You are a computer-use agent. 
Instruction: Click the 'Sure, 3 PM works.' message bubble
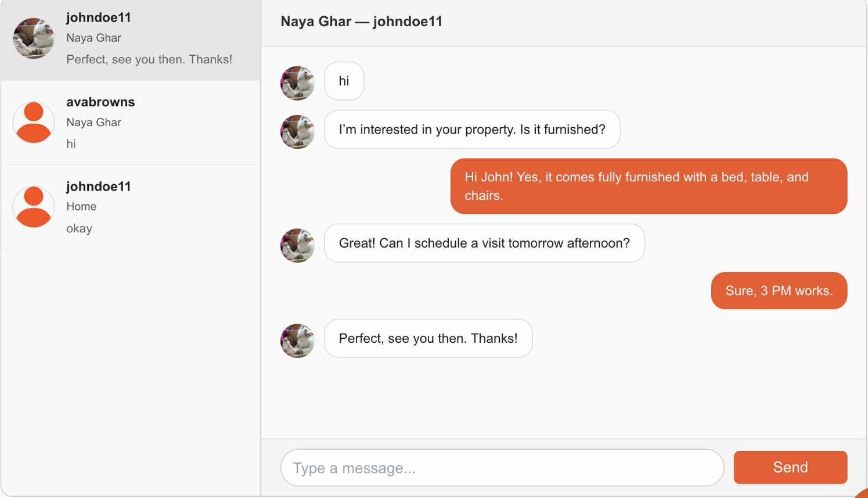pos(779,291)
